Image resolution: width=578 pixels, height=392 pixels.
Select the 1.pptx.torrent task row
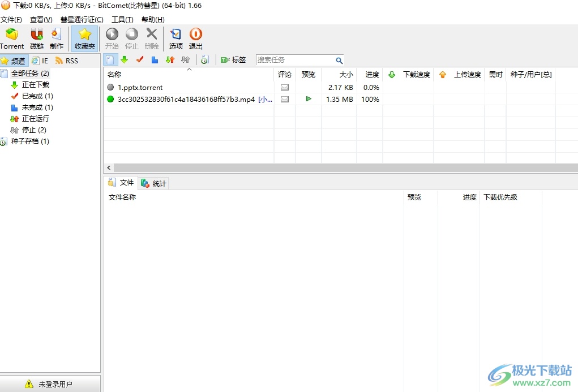coord(341,87)
